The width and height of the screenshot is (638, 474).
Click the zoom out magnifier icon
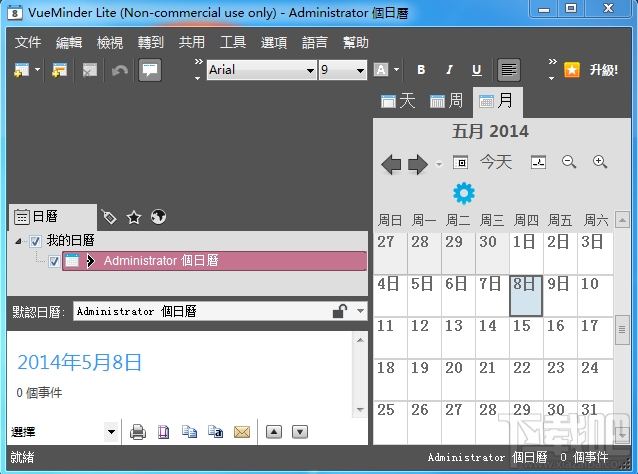coord(569,162)
